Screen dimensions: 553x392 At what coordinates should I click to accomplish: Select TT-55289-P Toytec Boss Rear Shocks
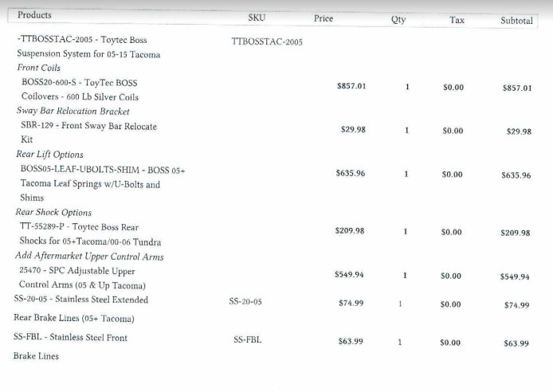click(90, 234)
